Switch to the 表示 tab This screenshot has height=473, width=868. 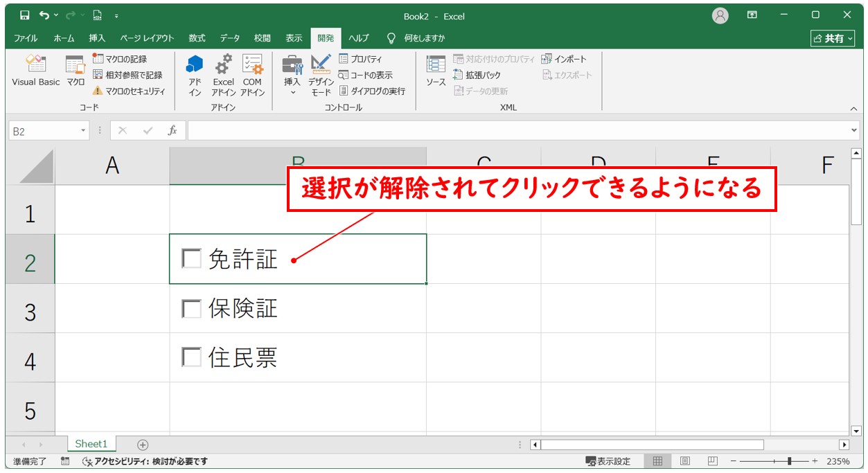point(294,38)
